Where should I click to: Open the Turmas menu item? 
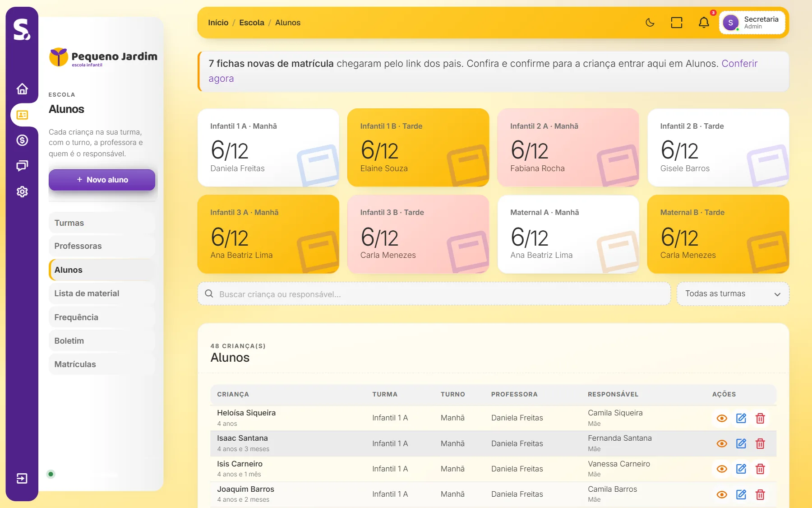pyautogui.click(x=102, y=223)
